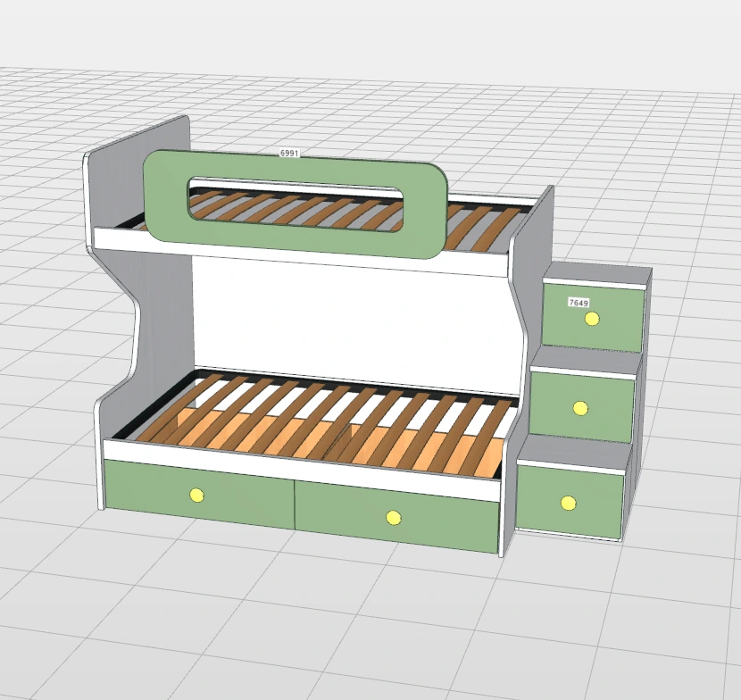741x700 pixels.
Task: Click the 6991 dimension label
Action: [x=289, y=154]
